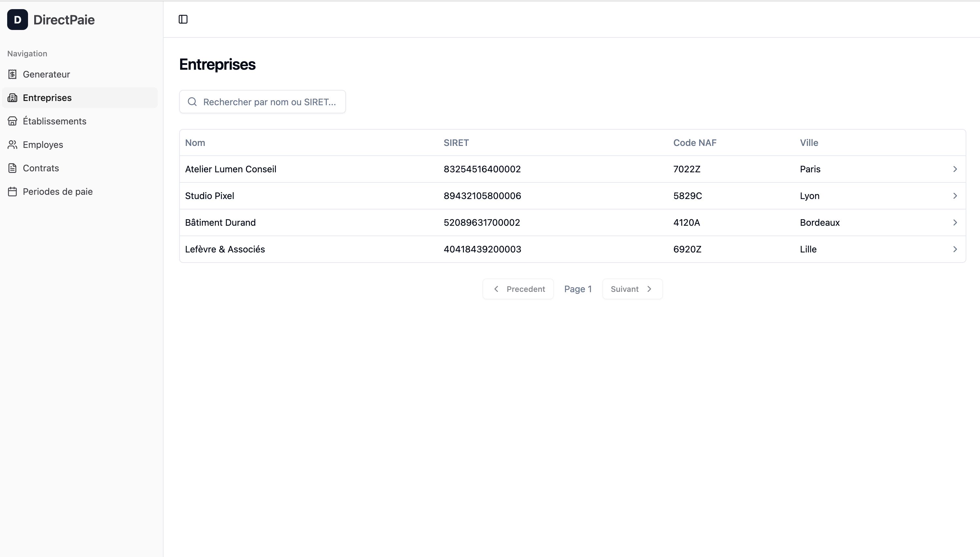Click the Paris city cell
The height and width of the screenshot is (557, 980).
(x=810, y=169)
